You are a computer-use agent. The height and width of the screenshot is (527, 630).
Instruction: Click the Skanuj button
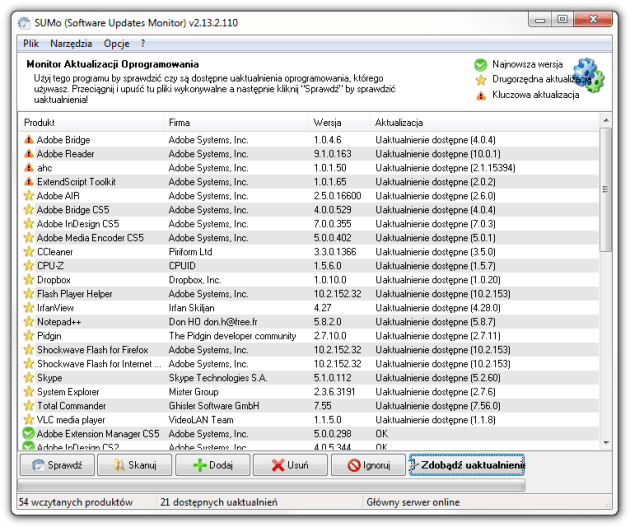tap(135, 465)
